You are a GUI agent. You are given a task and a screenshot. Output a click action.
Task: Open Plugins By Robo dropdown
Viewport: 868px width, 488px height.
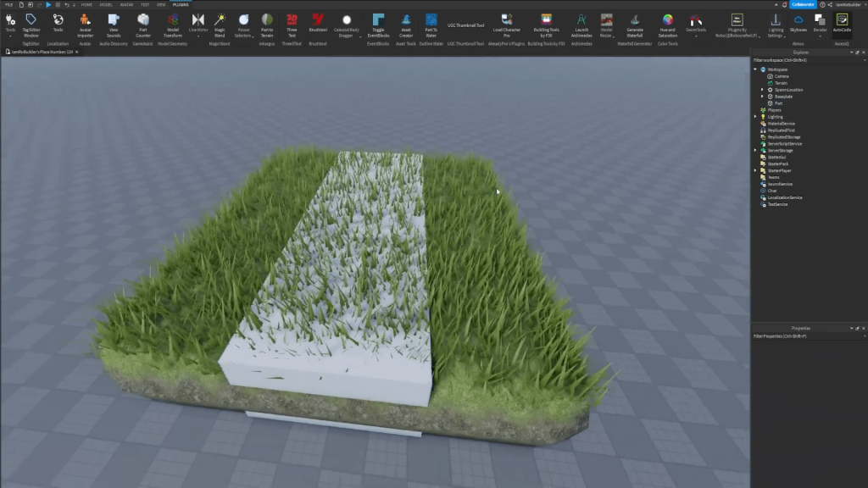(737, 25)
